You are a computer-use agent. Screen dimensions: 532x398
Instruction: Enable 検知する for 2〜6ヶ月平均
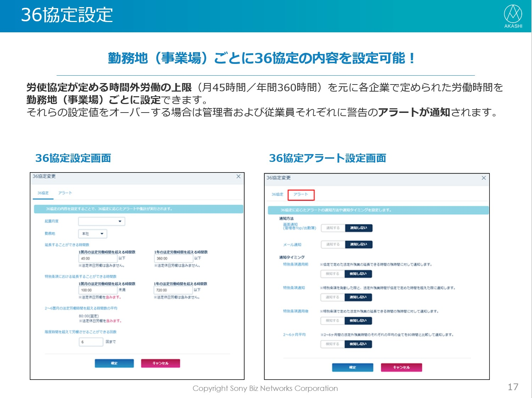click(x=333, y=344)
